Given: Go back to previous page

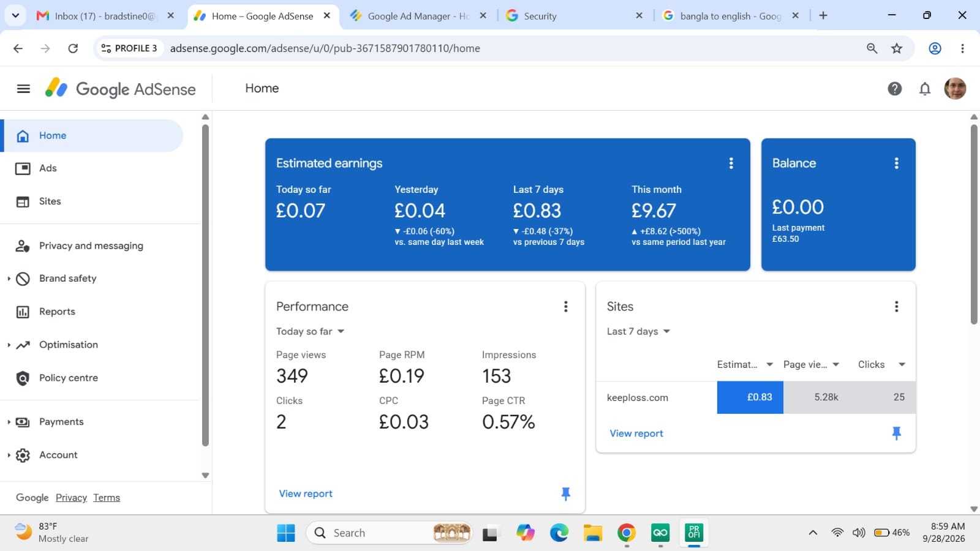Looking at the screenshot, I should [x=18, y=48].
